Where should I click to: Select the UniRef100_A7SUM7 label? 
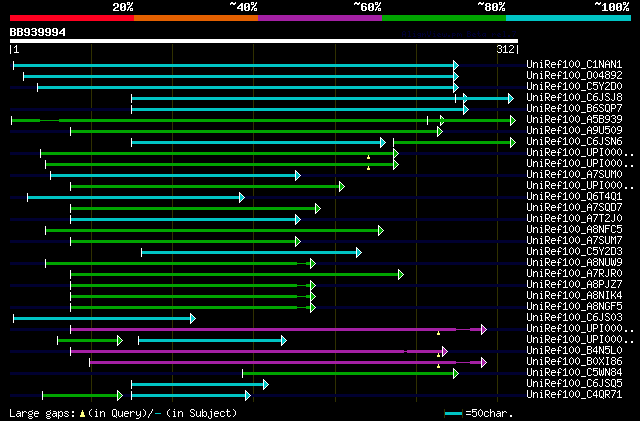pyautogui.click(x=574, y=241)
